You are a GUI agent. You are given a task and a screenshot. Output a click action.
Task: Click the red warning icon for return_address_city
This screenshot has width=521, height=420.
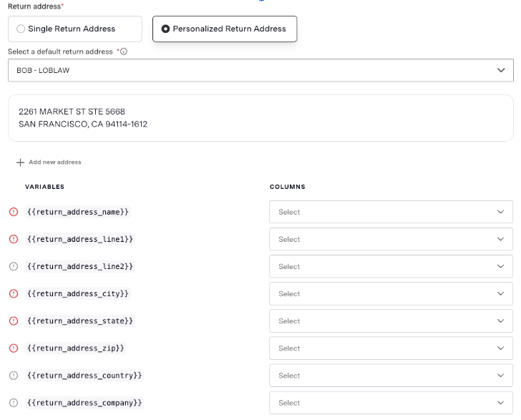coord(14,294)
